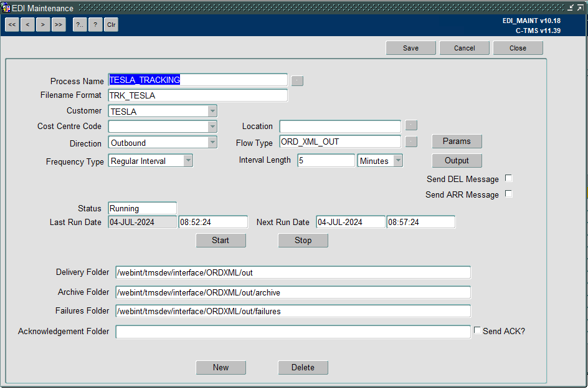
Task: Go to first record with << button
Action: [x=12, y=25]
